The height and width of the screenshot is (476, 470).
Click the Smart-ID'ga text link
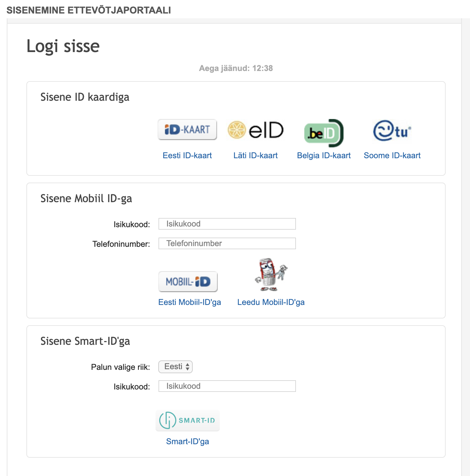click(x=187, y=442)
